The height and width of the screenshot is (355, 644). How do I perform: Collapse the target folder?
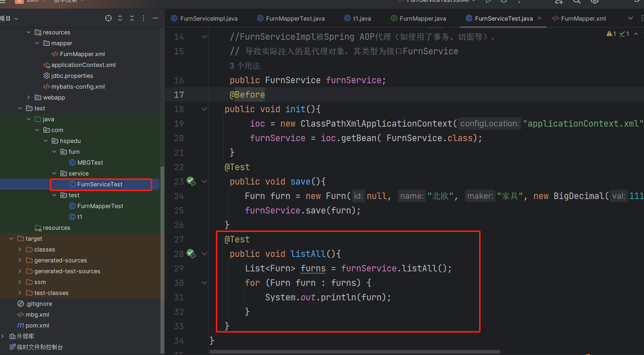11,238
